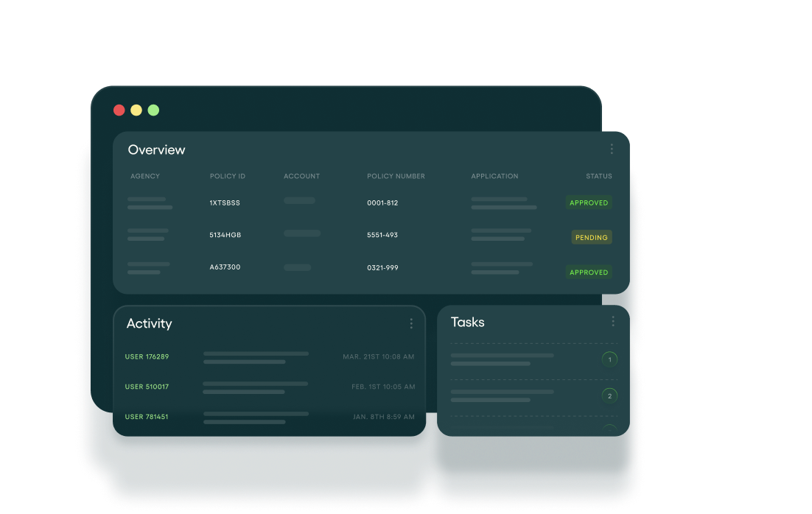Open USER 781451 activity entry

tap(147, 417)
